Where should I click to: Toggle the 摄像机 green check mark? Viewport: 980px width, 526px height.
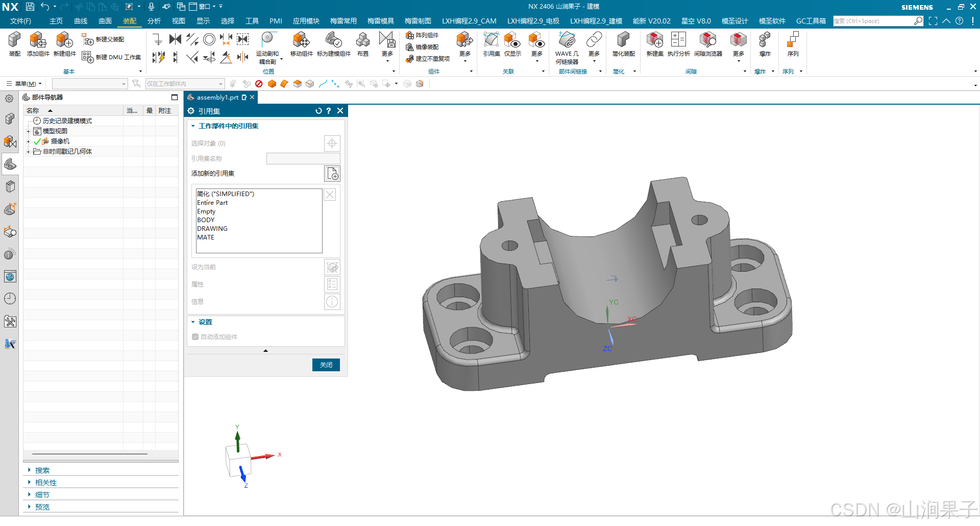click(37, 141)
